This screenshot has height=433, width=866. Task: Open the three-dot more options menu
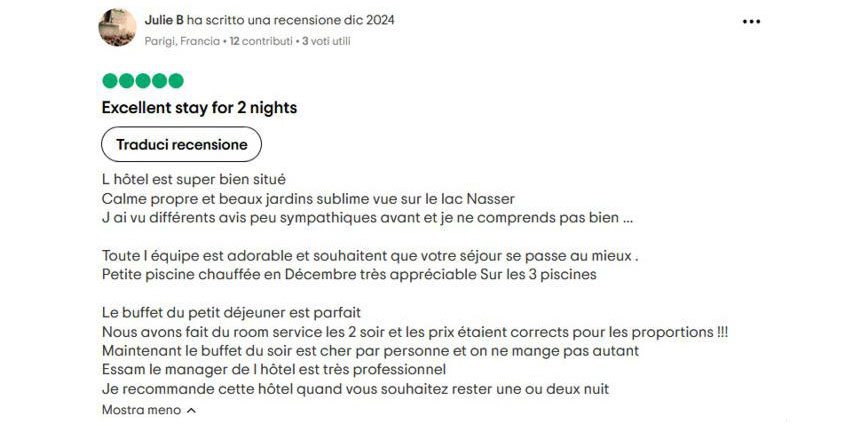click(x=751, y=22)
